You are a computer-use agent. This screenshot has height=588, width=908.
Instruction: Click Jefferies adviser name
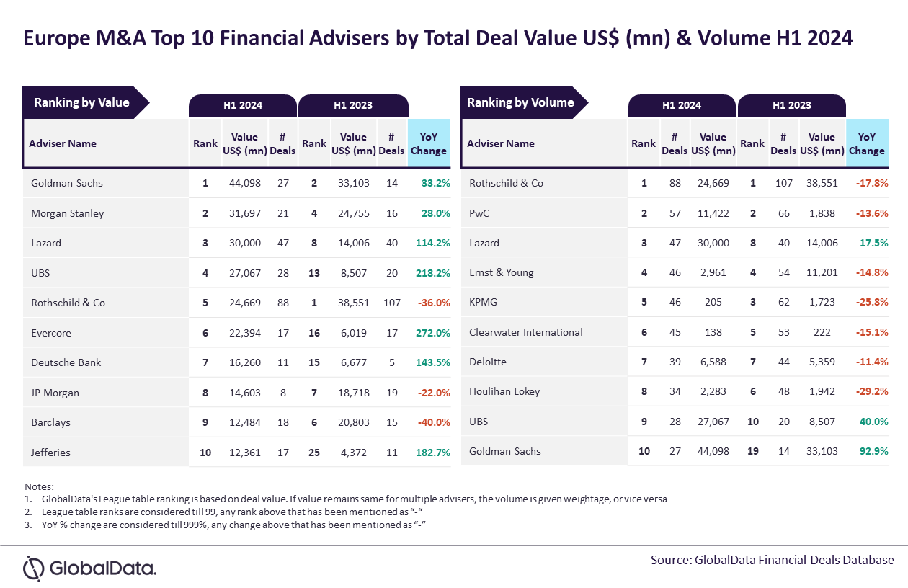(50, 453)
